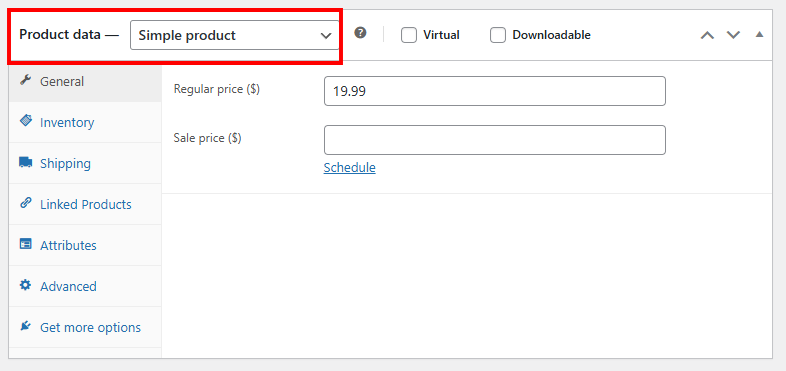Switch to the Inventory tab
Viewport: 786px width, 371px height.
85,122
